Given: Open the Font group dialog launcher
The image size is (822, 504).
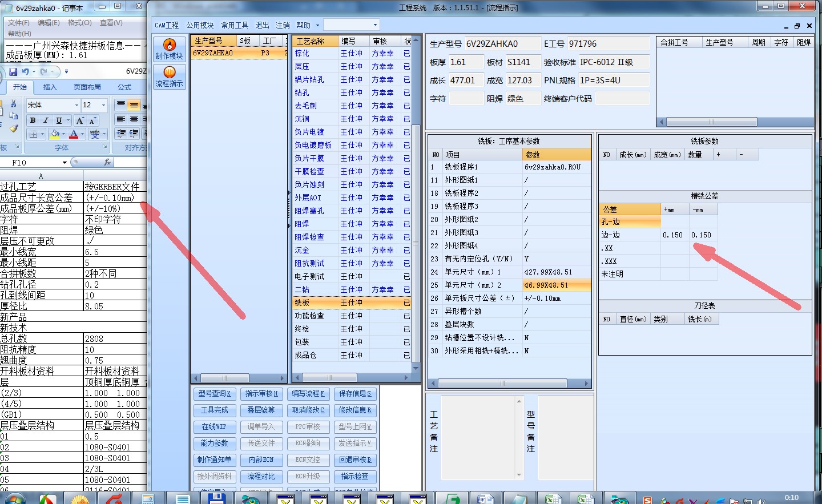Looking at the screenshot, I should [x=105, y=147].
